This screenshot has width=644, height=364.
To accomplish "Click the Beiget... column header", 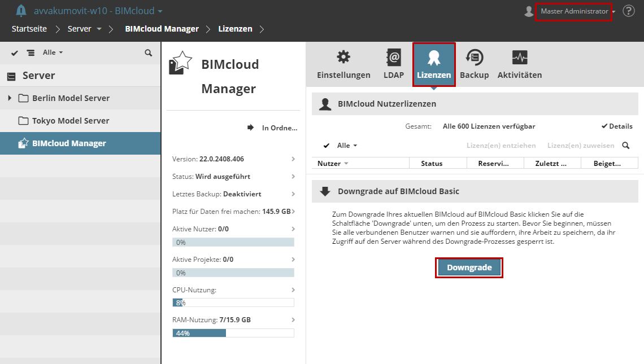I will (610, 163).
